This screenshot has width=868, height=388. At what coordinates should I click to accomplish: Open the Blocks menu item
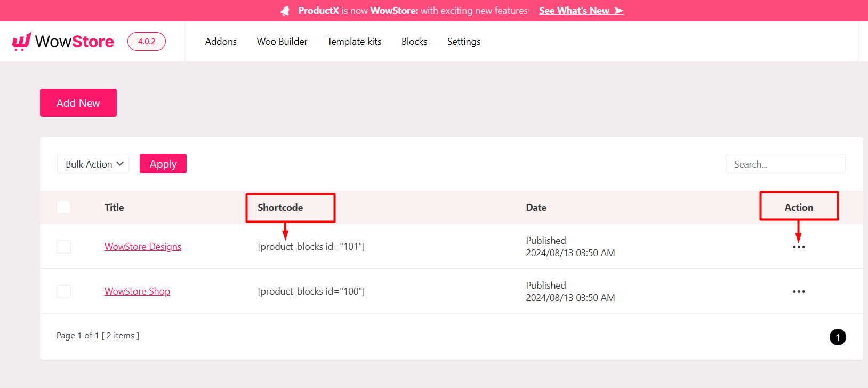point(414,42)
